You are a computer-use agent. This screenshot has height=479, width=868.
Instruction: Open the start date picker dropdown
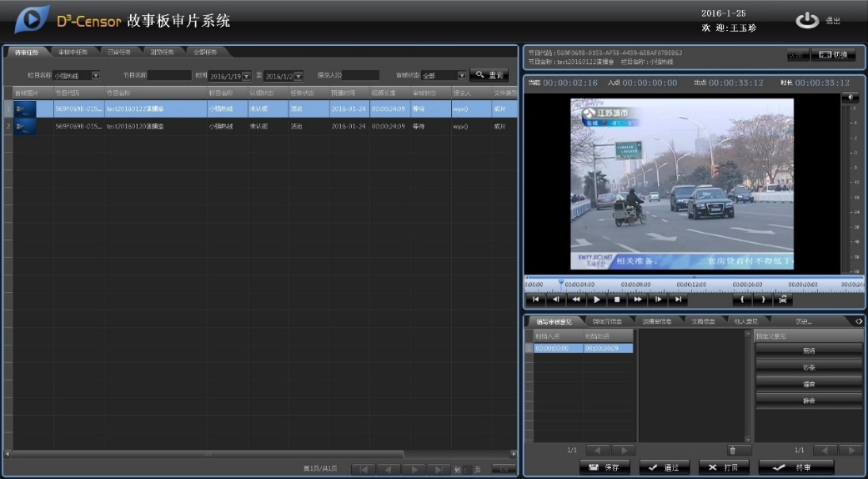tap(246, 76)
